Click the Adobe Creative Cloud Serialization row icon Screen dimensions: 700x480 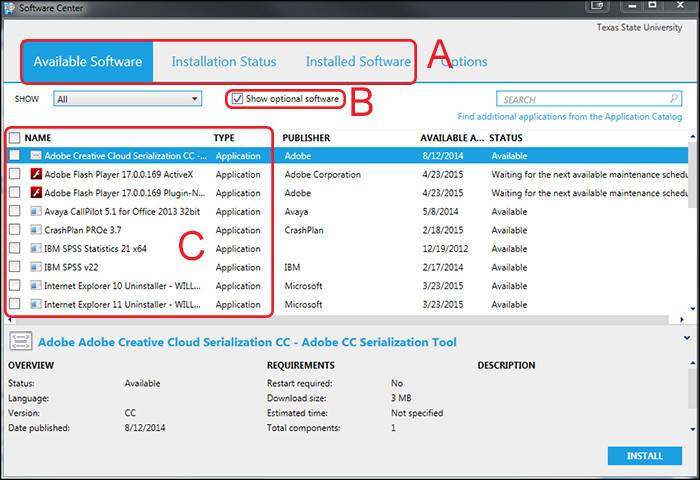tap(36, 155)
